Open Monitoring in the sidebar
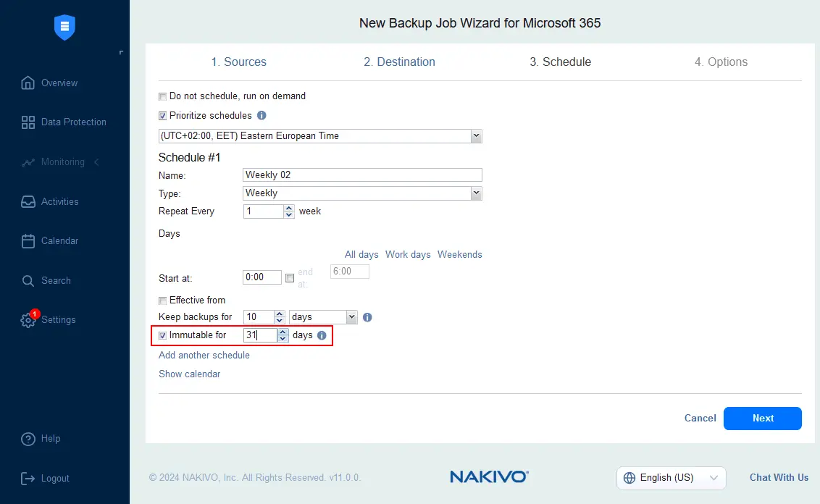 52,162
